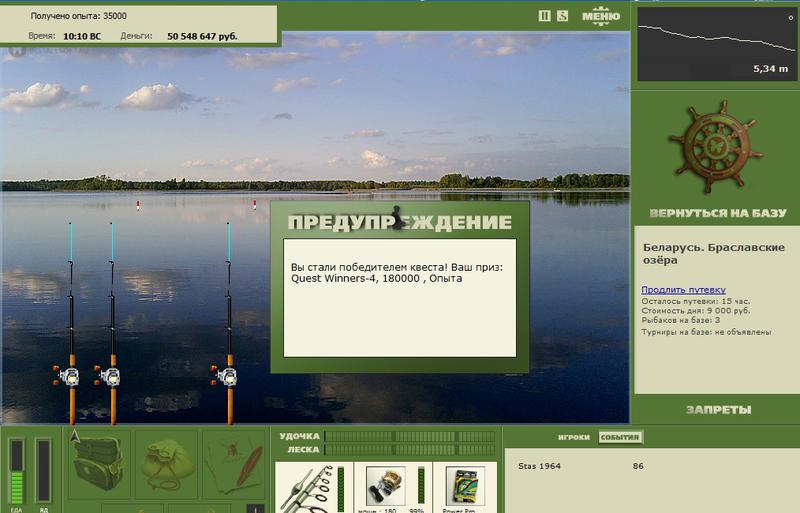Image resolution: width=800 pixels, height=513 pixels.
Task: Open the fish keepnet sack icon
Action: pos(166,463)
